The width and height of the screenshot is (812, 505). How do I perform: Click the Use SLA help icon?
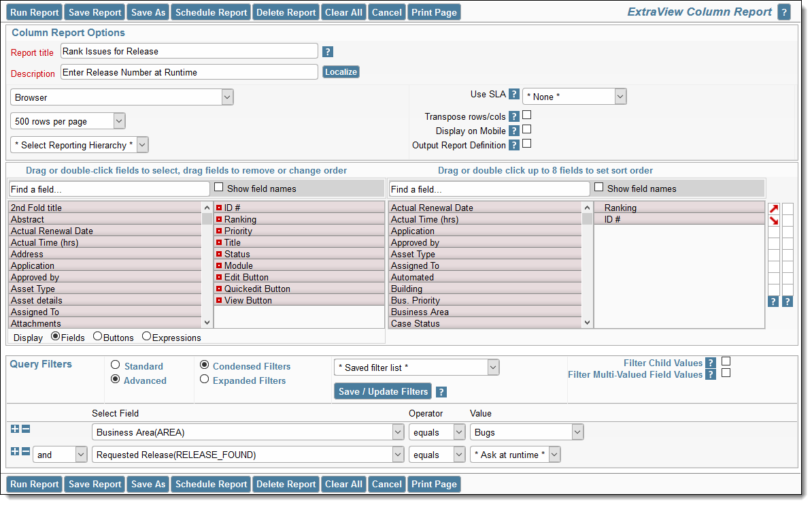[514, 94]
